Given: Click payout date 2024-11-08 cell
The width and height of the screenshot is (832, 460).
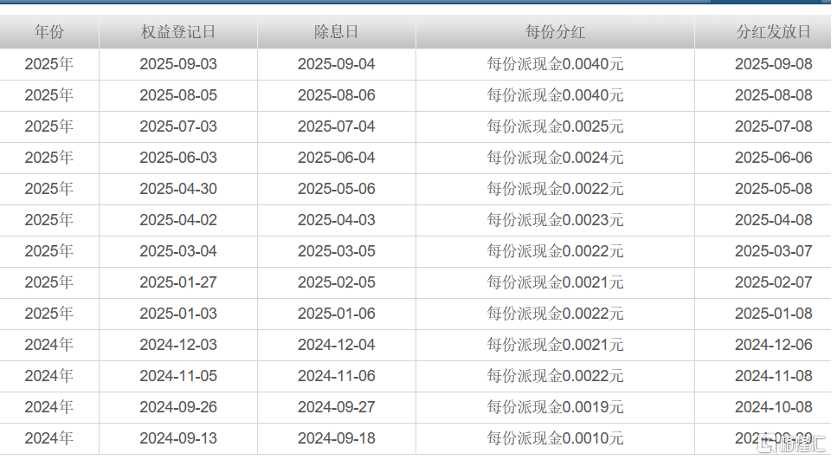Looking at the screenshot, I should pyautogui.click(x=773, y=375).
